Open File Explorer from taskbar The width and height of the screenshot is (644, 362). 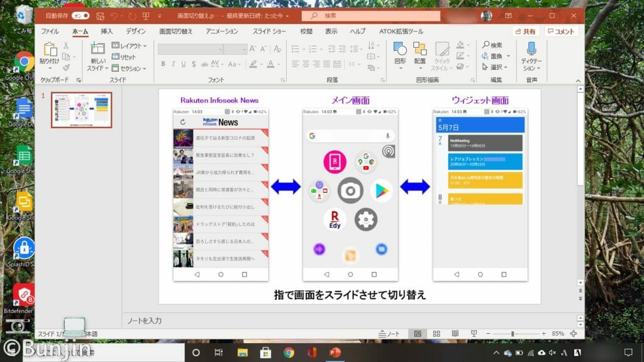242,353
